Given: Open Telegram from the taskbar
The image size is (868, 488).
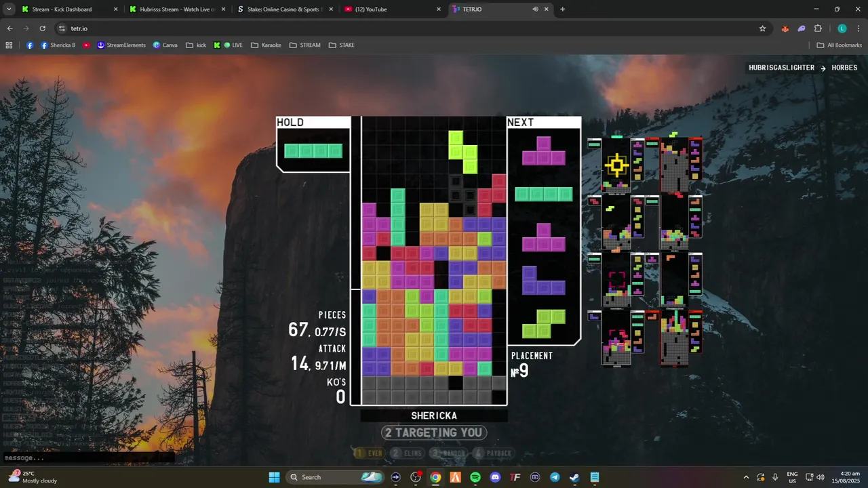Looking at the screenshot, I should [555, 477].
